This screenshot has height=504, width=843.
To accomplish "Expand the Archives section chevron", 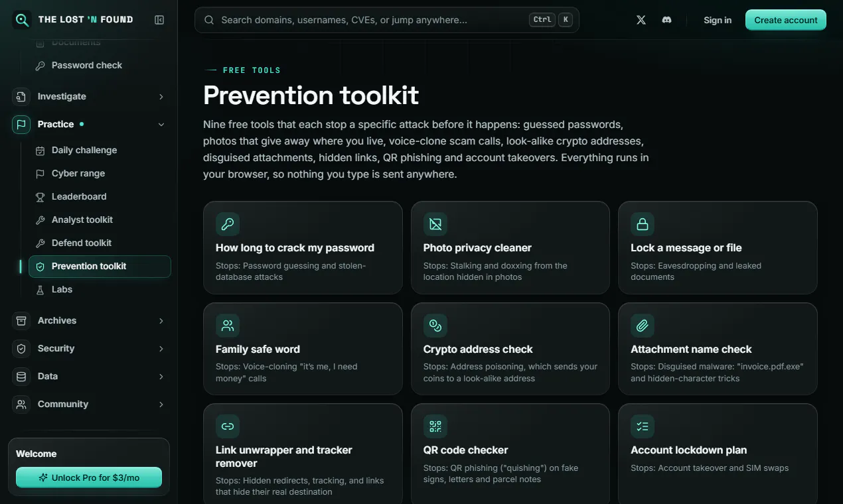I will (161, 321).
